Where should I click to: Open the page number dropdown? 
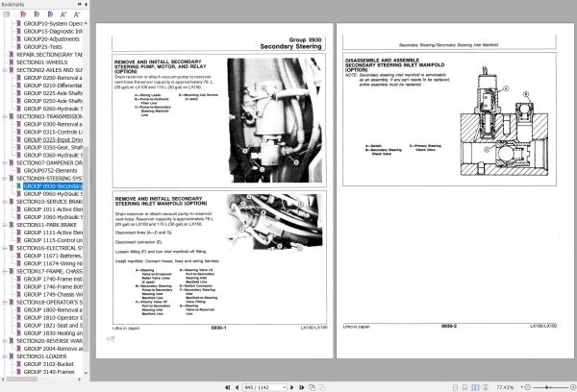[284, 387]
